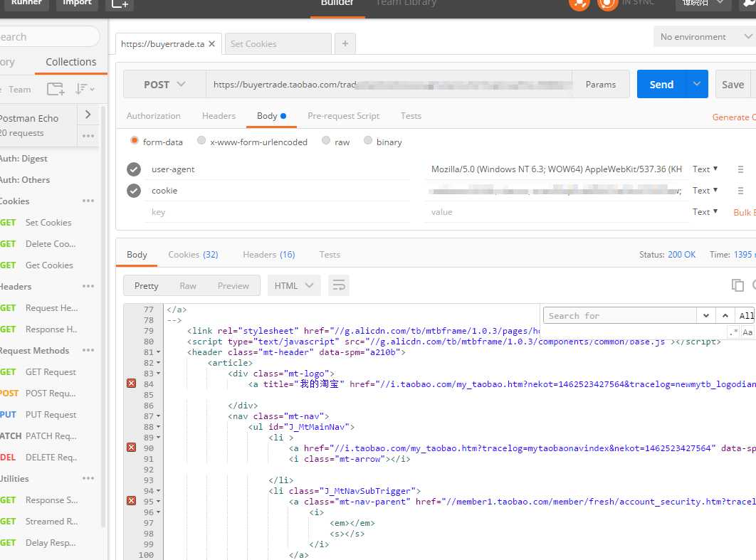Click error marker on line 90
The image size is (756, 560).
coord(131,448)
